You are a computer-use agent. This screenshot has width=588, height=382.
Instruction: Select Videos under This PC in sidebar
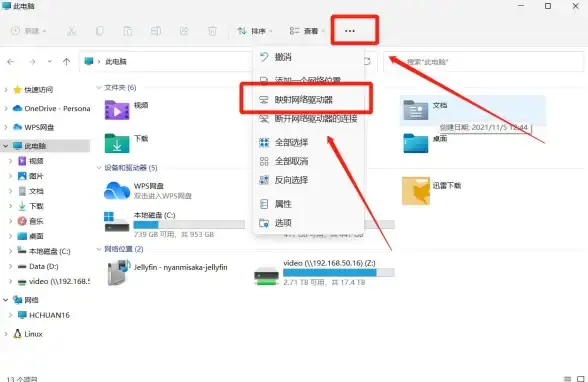click(x=31, y=161)
